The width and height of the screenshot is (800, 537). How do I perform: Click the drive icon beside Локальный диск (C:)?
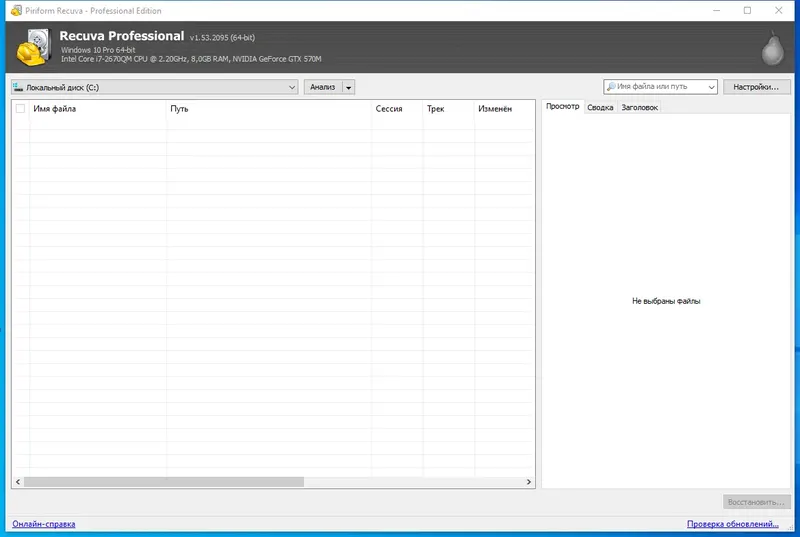point(18,87)
